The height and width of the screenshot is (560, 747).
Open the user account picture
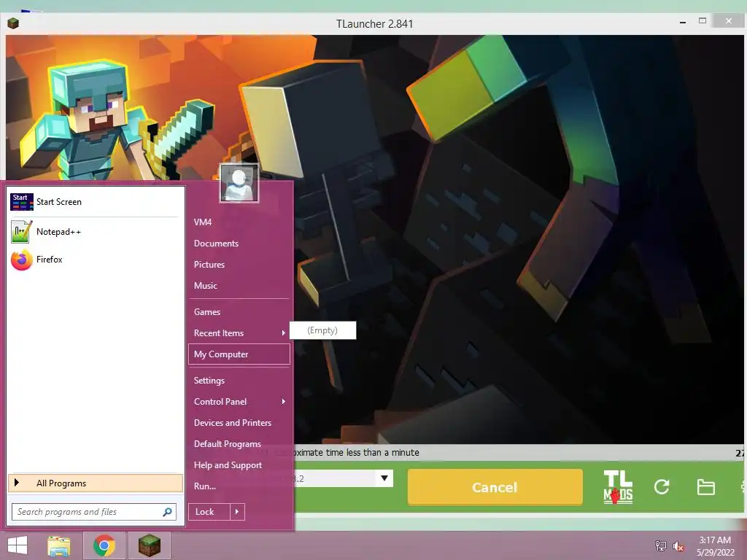pos(239,183)
